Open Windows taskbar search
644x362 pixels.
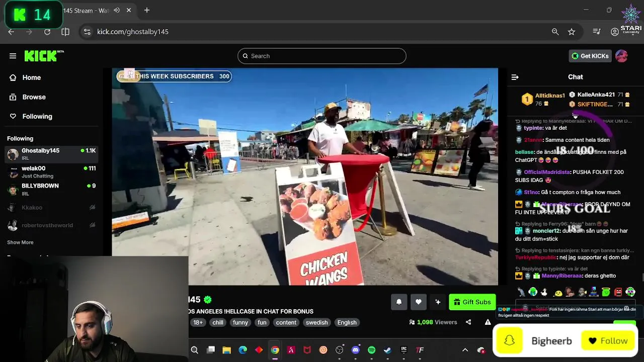195,350
